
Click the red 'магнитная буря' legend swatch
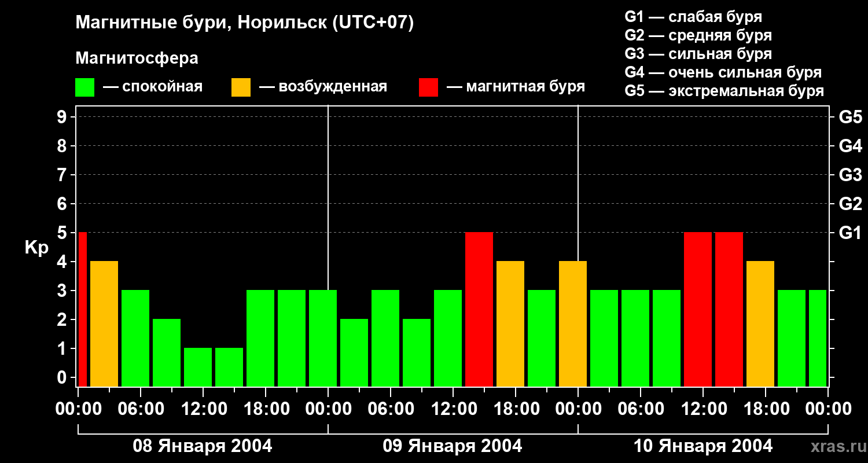428,87
